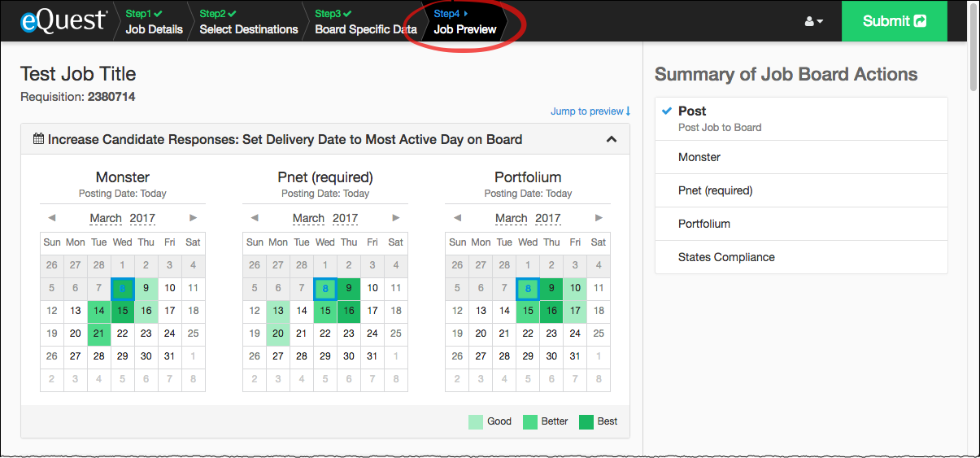Screen dimensions: 980x458
Task: Go to next month on Monster calendar
Action: point(193,218)
